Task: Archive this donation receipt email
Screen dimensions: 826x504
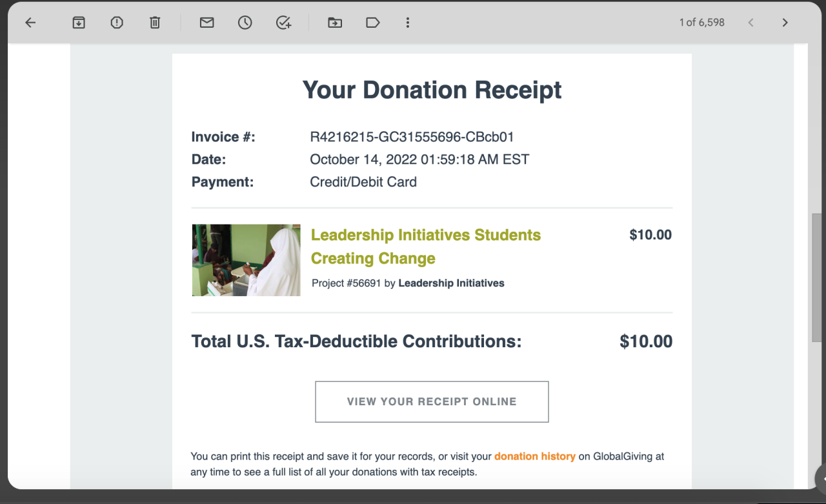Action: [79, 23]
